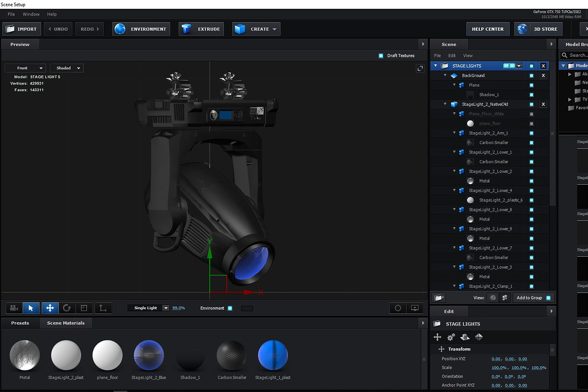Activate the move tool in preview toolbar
Screen dimensions: 588x392
pyautogui.click(x=49, y=308)
